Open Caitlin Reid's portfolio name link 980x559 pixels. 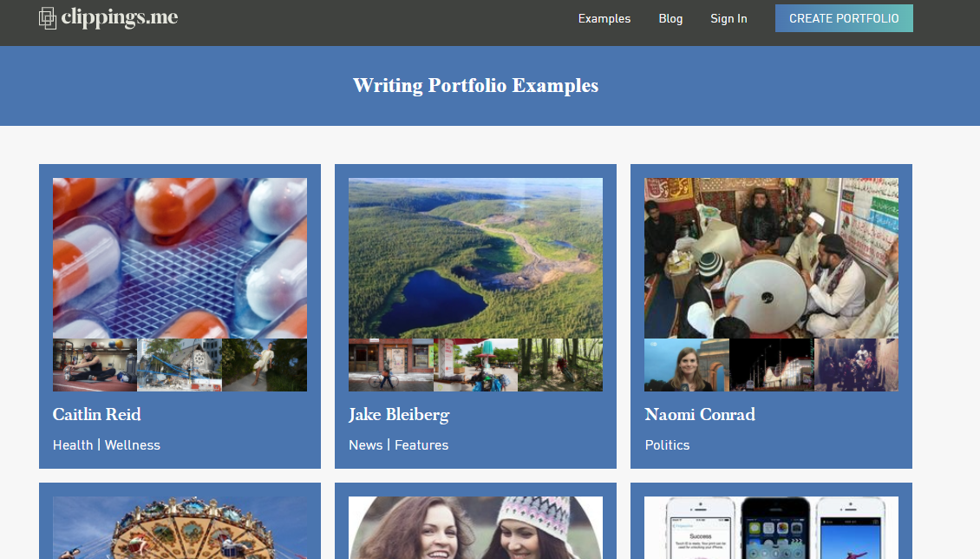click(97, 414)
